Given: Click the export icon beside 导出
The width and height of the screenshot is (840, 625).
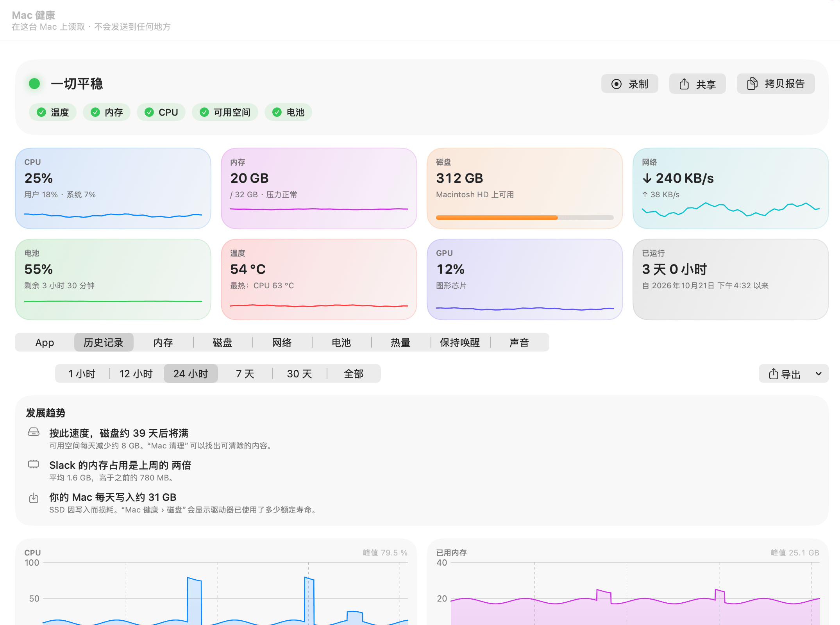Looking at the screenshot, I should [x=773, y=374].
